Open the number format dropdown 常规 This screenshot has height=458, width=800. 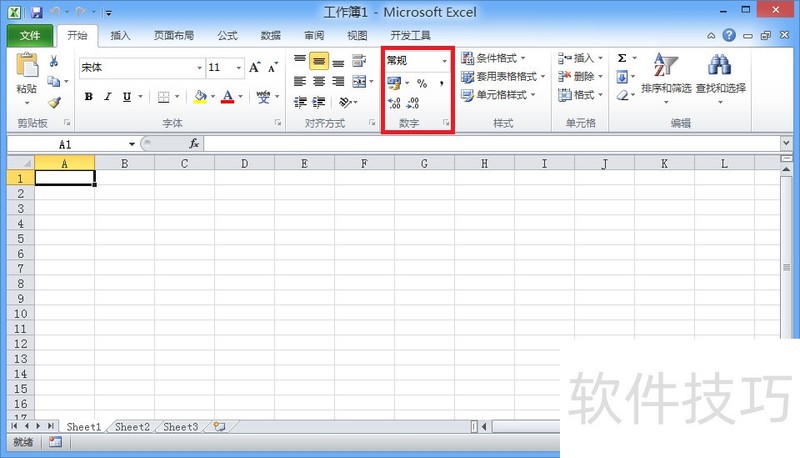click(444, 61)
